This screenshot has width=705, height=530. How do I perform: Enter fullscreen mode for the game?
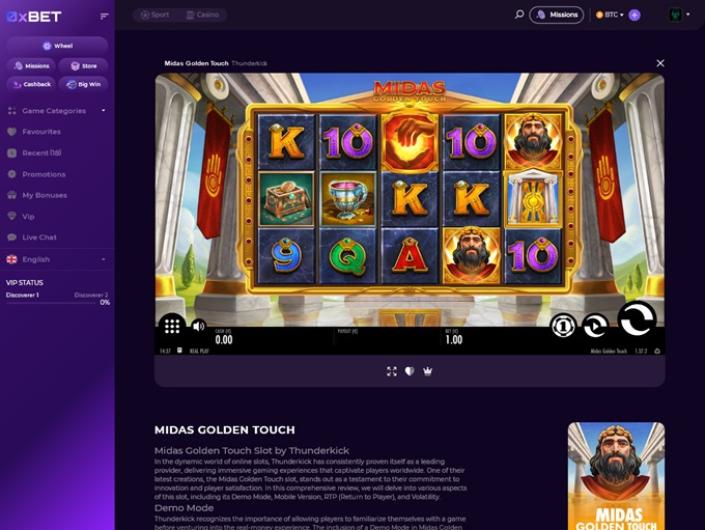392,371
